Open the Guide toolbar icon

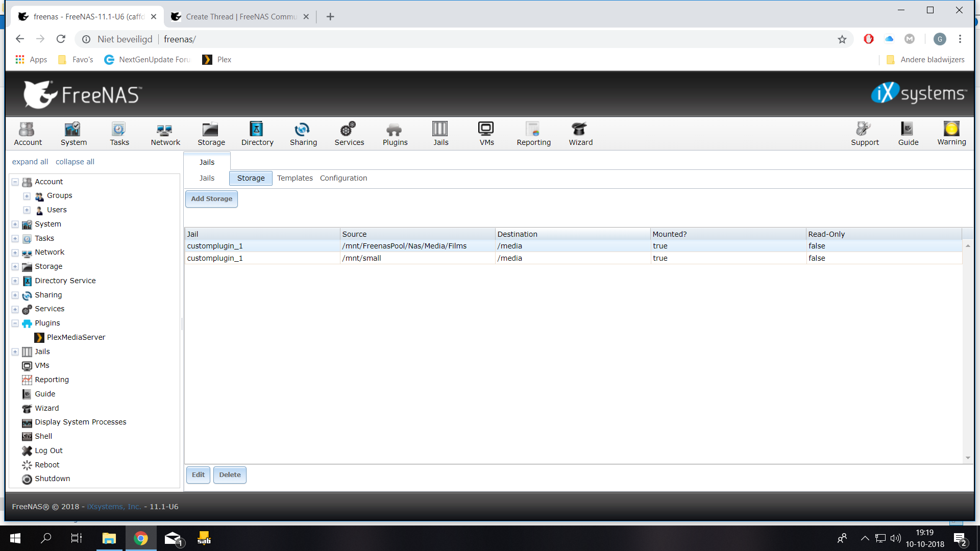click(x=908, y=134)
